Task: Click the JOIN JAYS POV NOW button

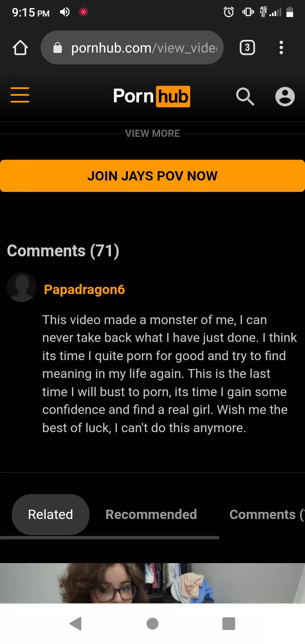Action: 152,176
